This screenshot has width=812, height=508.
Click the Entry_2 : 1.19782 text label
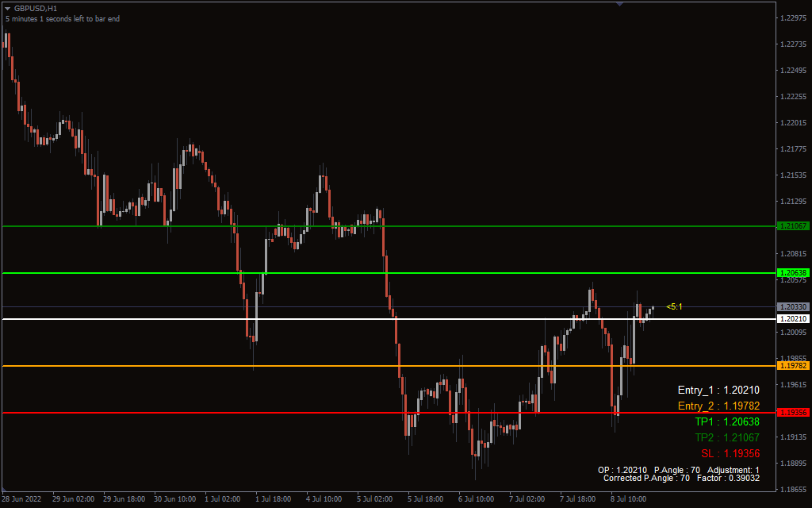[x=718, y=406]
